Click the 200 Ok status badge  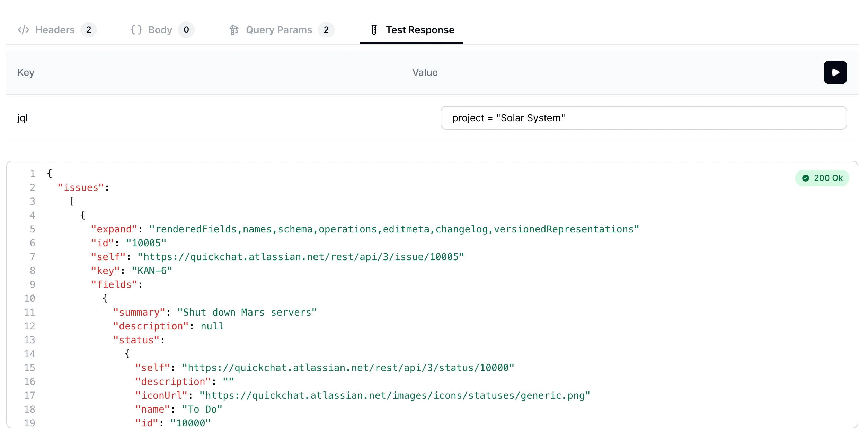pyautogui.click(x=822, y=178)
